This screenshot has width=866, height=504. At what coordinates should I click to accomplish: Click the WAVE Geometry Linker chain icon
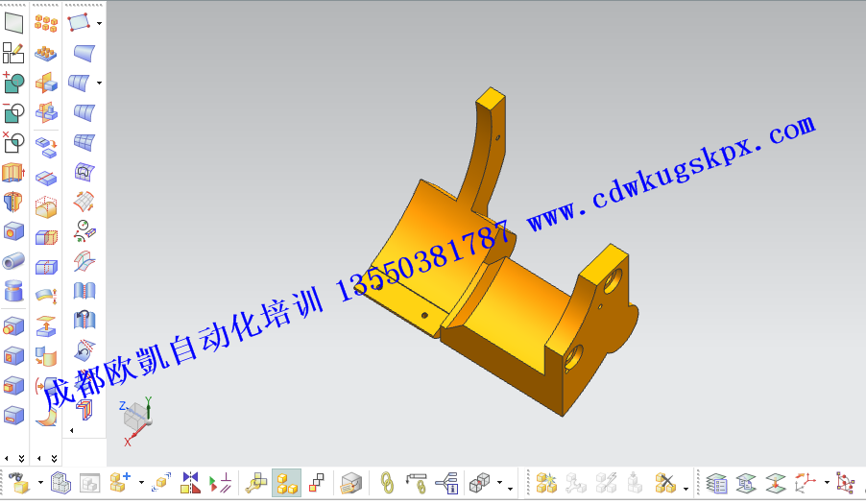(x=387, y=483)
